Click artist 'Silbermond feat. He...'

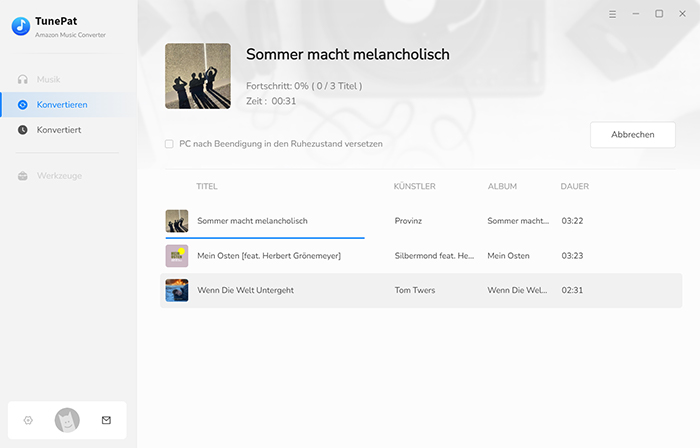pos(434,256)
